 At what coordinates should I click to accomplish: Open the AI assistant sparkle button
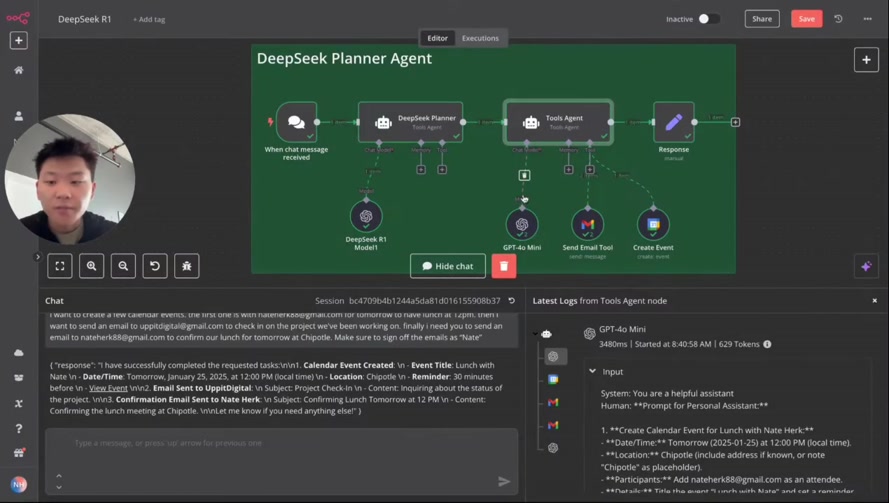tap(866, 267)
